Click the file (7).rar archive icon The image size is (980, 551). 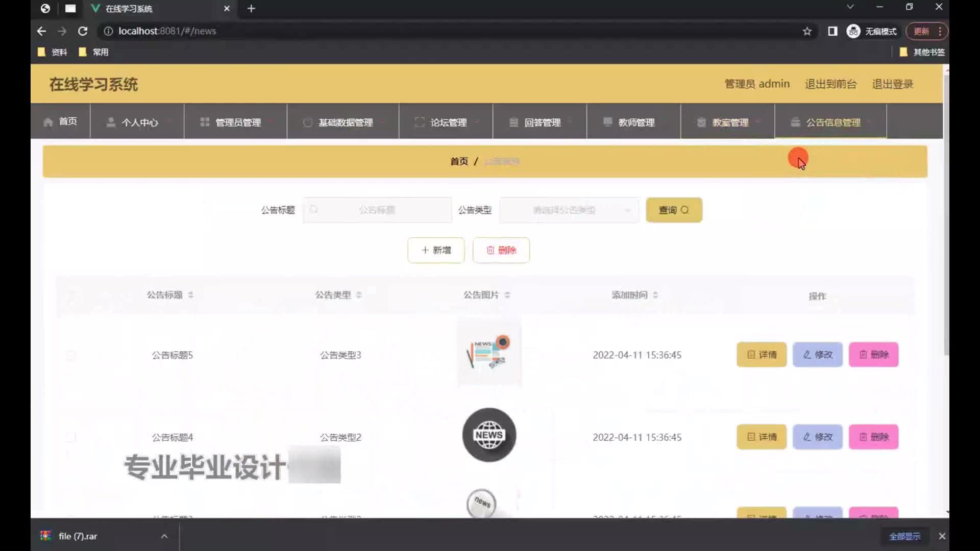pos(46,536)
